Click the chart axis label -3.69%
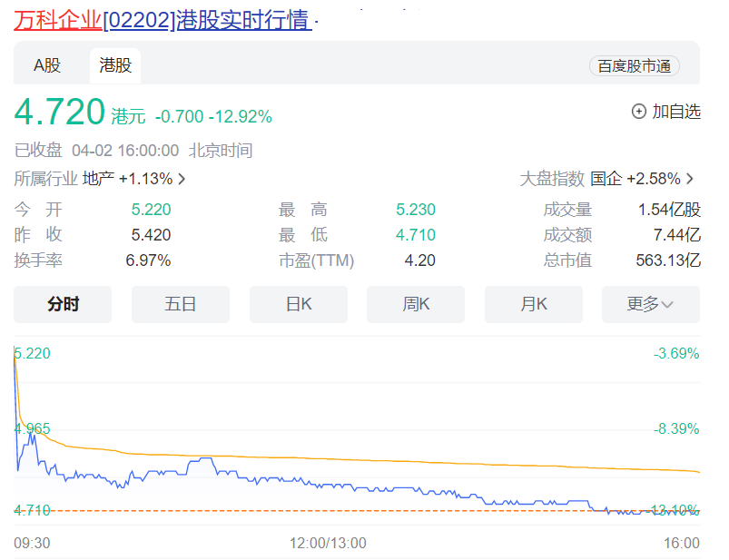 [676, 354]
